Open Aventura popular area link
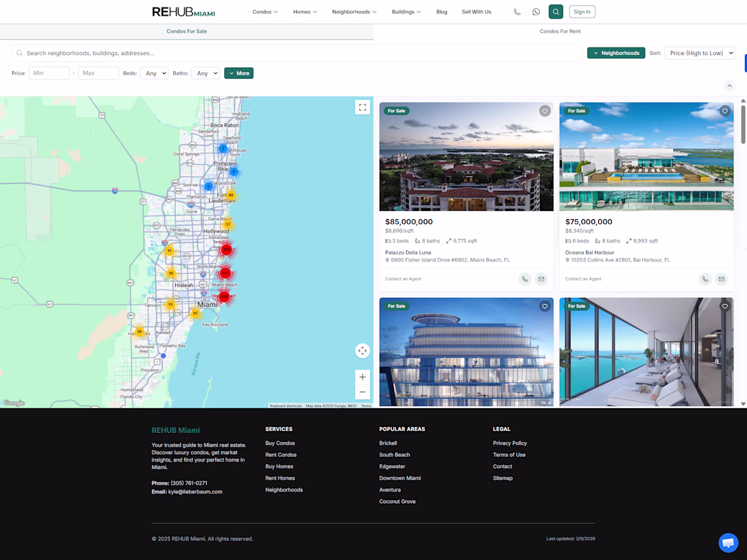747x560 pixels. (x=390, y=490)
